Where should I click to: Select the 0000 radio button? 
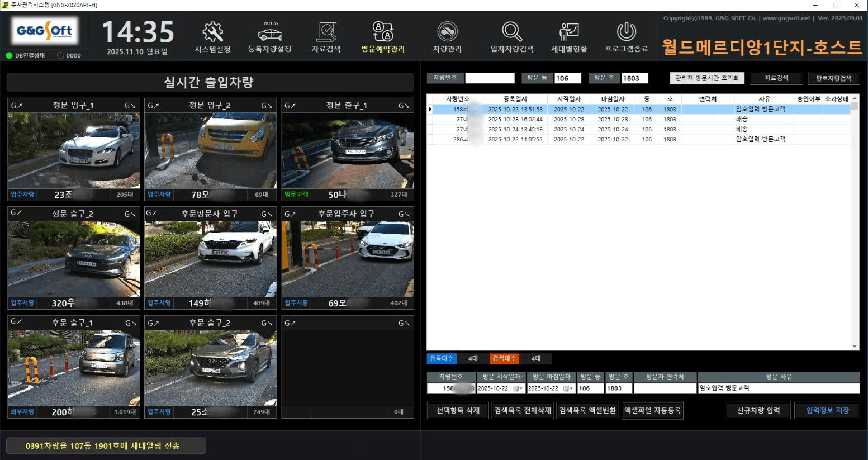click(x=60, y=56)
